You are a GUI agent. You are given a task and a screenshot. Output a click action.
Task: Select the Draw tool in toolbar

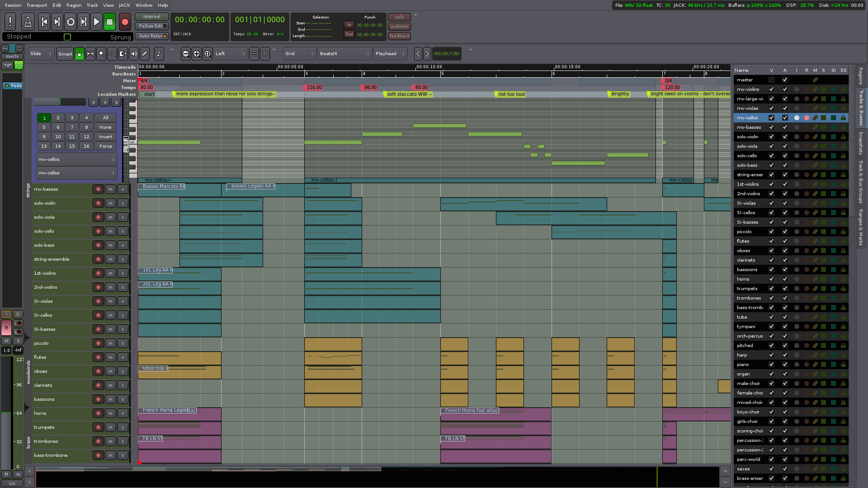(146, 54)
